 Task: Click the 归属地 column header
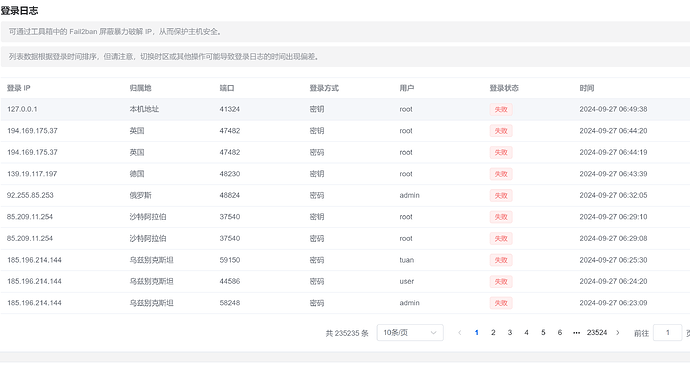point(140,88)
